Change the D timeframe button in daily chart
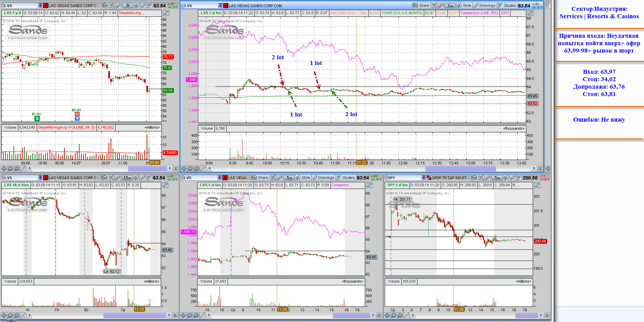Screen dimensions: 644x322 [128, 6]
